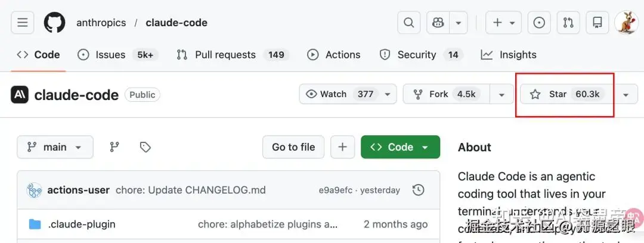Click the GitHub logo icon
Viewport: 644px width, 243px height.
[54, 23]
